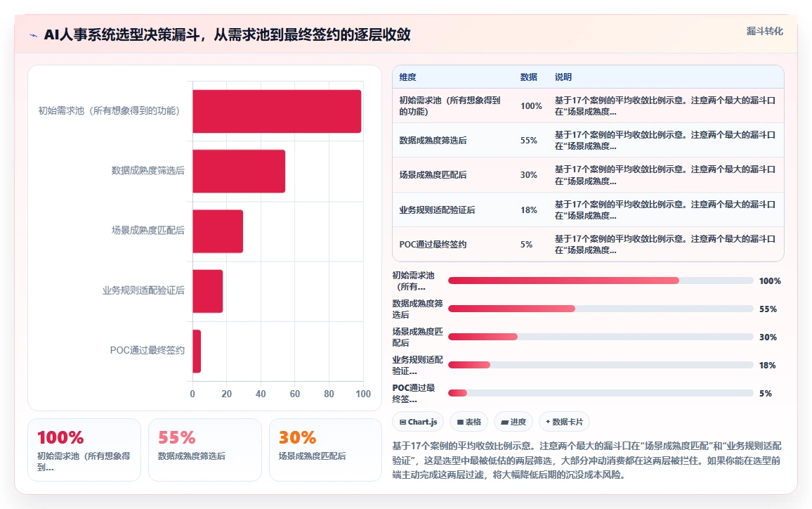Click the 5% value in the table

tap(526, 244)
